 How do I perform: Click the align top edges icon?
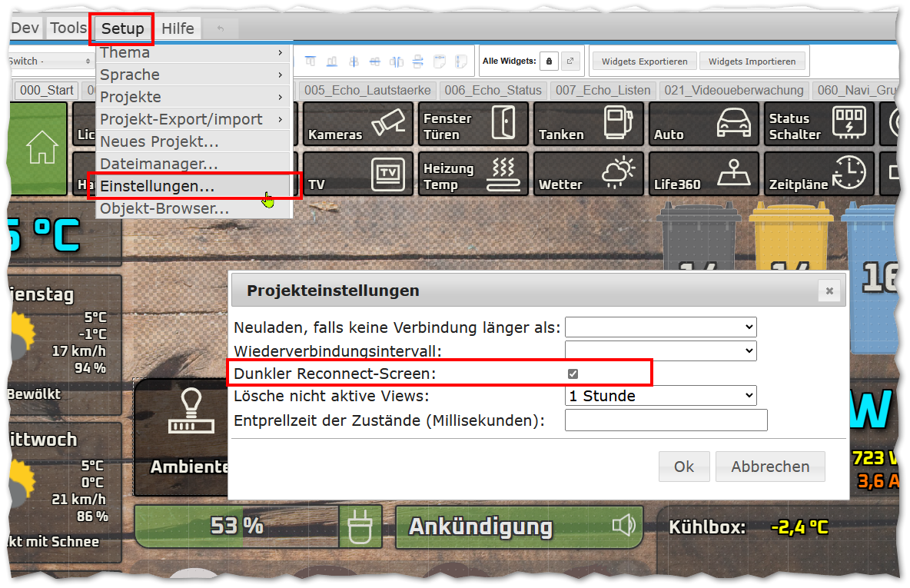pyautogui.click(x=311, y=61)
